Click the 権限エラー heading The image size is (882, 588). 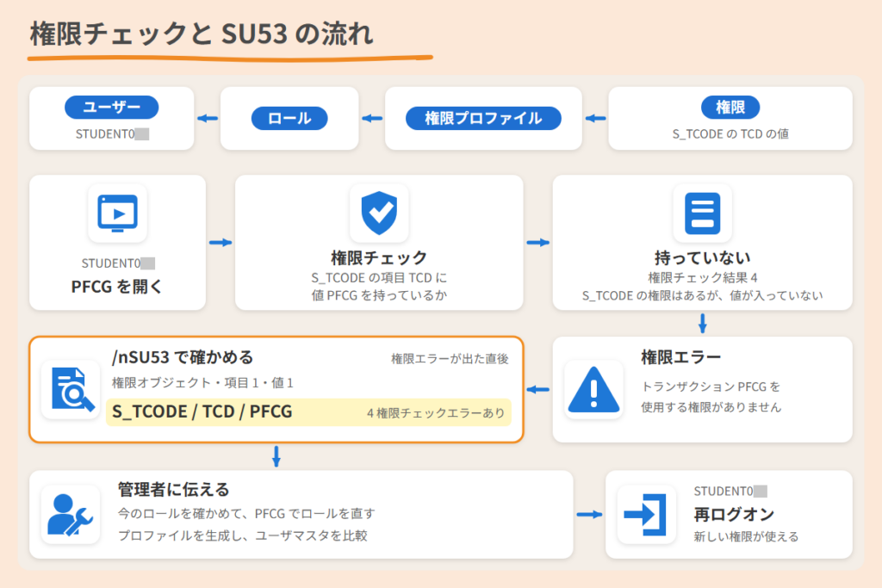[x=681, y=357]
